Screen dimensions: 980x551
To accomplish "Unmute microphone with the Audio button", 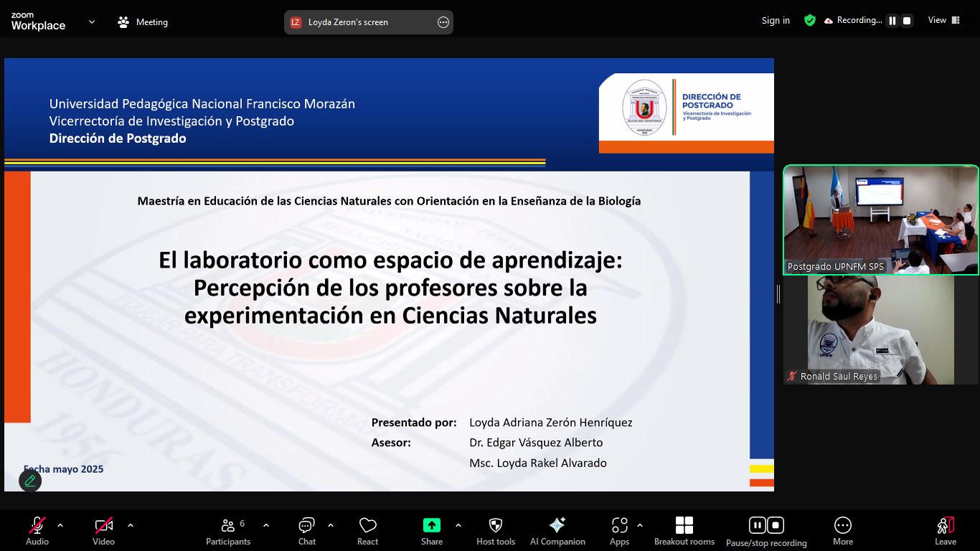I will pyautogui.click(x=37, y=531).
